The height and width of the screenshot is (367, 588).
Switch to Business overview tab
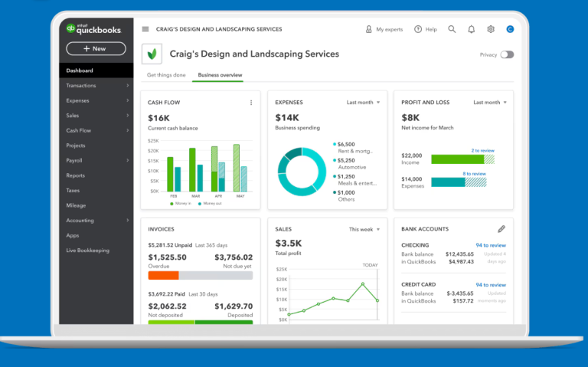click(x=220, y=75)
